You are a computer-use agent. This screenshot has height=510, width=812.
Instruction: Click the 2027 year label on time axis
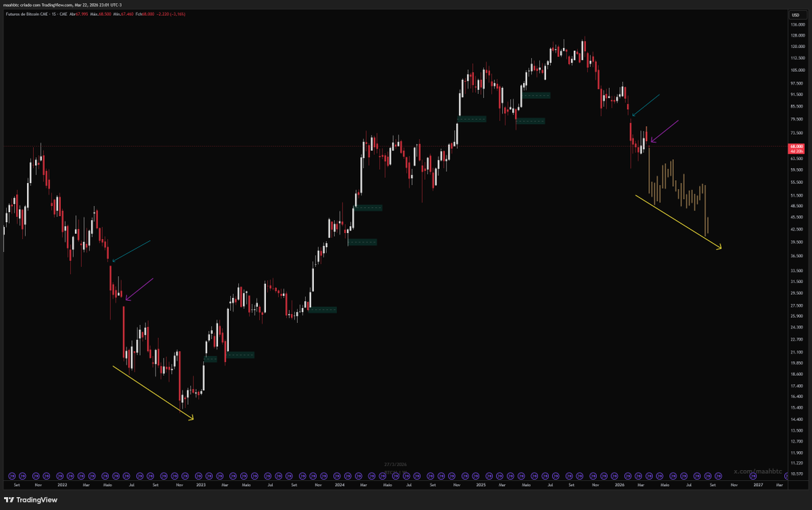759,485
